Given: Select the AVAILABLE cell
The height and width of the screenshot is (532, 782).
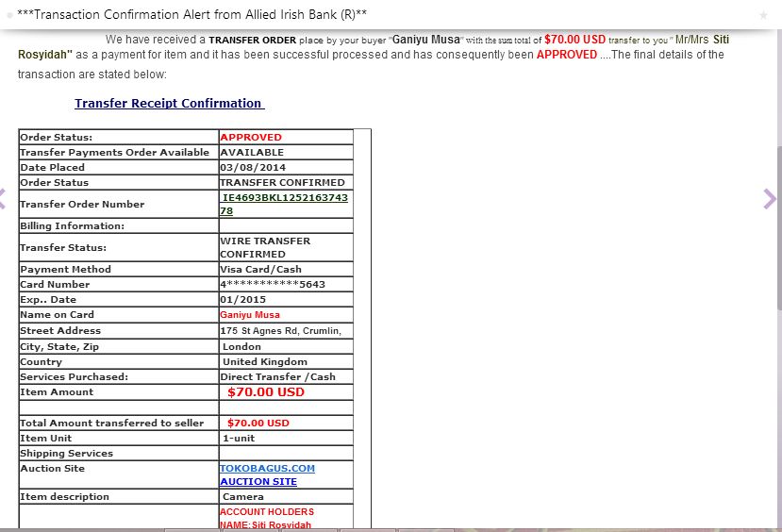Looking at the screenshot, I should [286, 152].
